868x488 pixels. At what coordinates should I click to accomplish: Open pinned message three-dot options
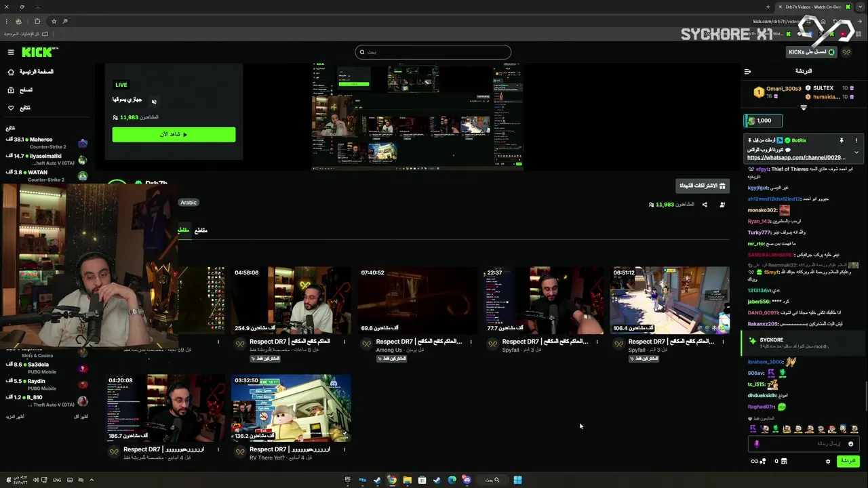tap(856, 140)
